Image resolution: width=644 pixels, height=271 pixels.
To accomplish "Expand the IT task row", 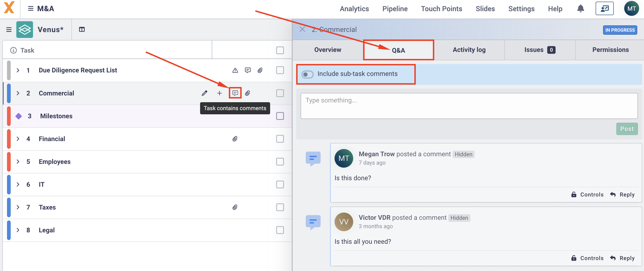I will tap(18, 184).
